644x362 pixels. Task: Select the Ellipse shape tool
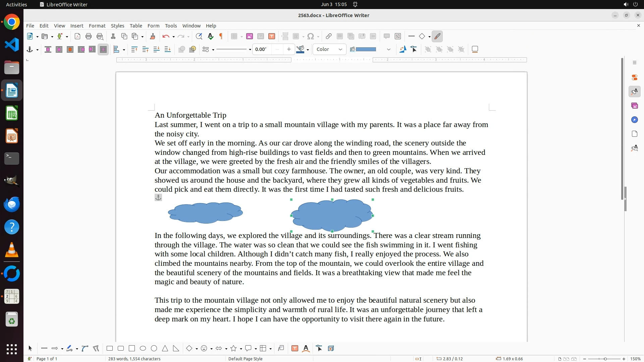[143, 349]
